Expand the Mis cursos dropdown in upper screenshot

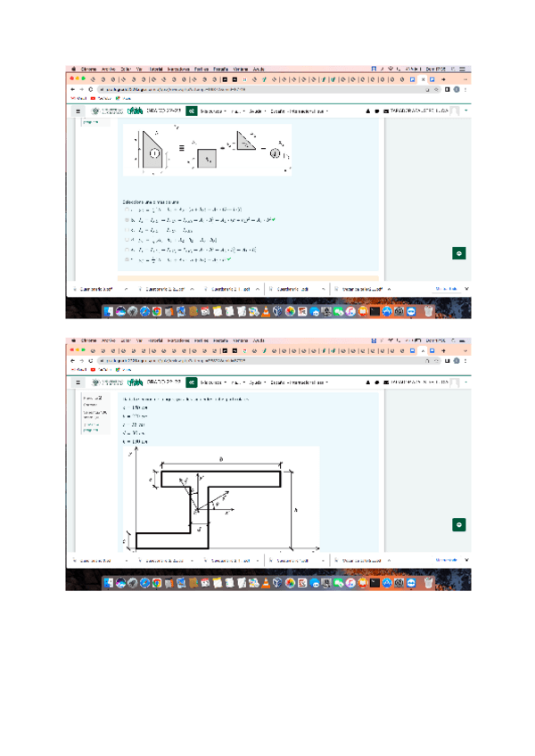tap(213, 111)
